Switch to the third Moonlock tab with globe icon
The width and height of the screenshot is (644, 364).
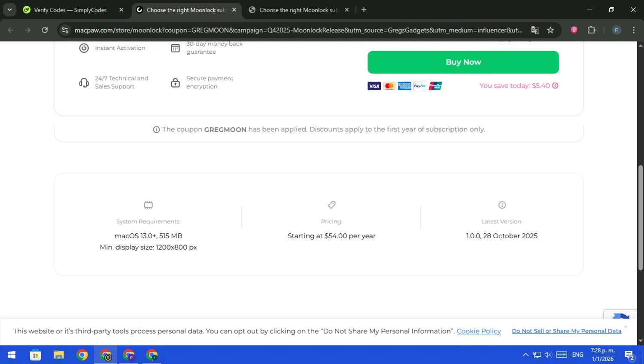pos(299,10)
